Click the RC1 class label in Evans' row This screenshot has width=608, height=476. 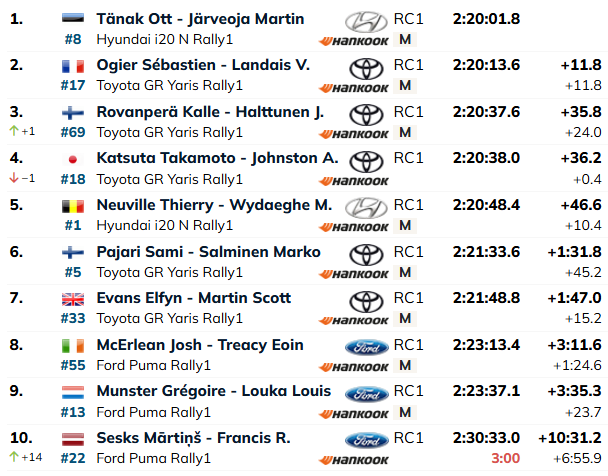coord(408,298)
